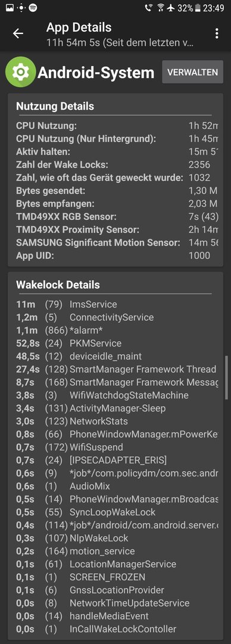Tap the CPU Nutzung usage row
The image size is (231, 644).
pos(117,126)
